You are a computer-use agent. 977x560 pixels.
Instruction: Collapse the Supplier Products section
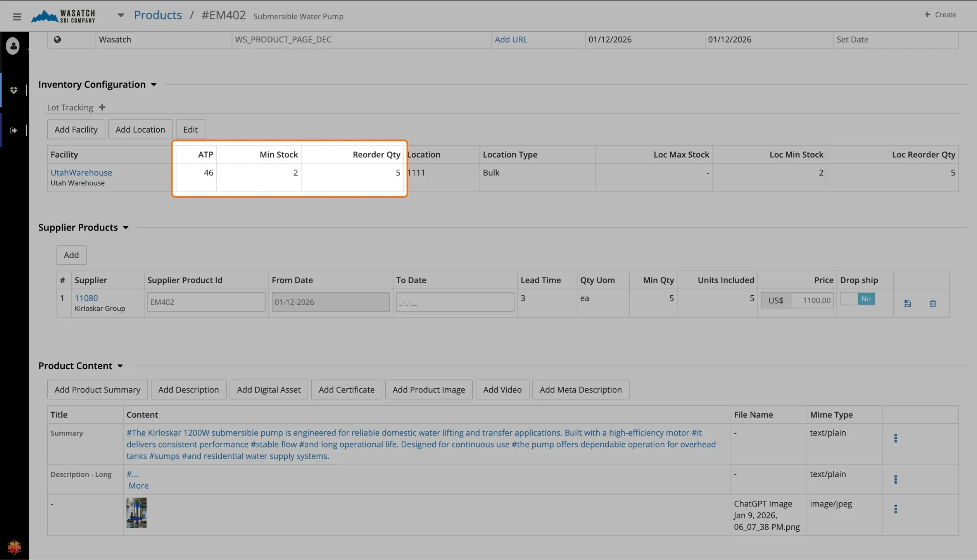click(x=126, y=228)
